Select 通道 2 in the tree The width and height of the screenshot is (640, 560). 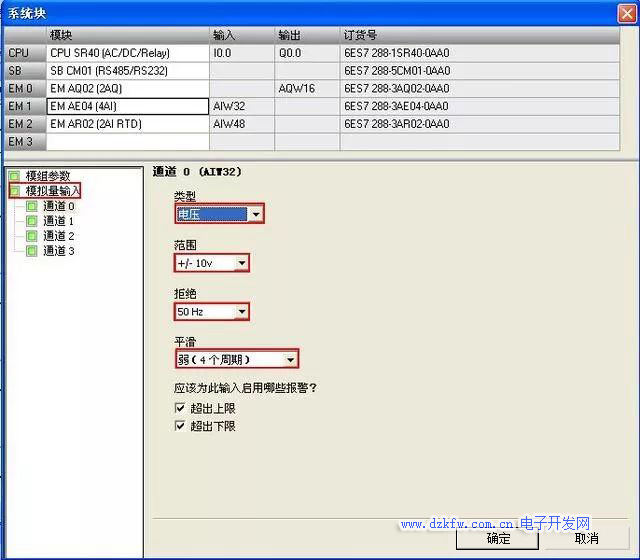pyautogui.click(x=59, y=236)
